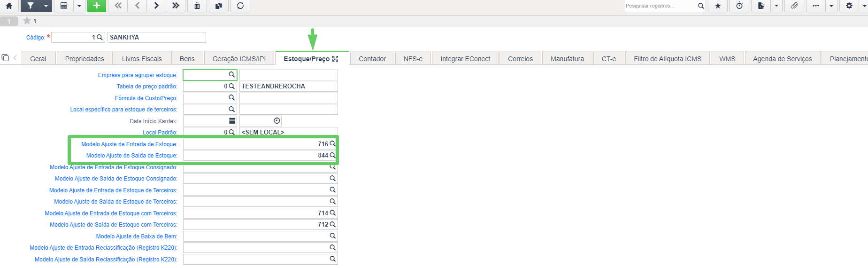Open the clock time picker for Kardex

277,121
